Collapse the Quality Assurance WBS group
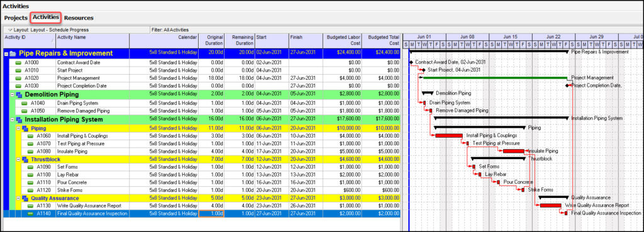Image resolution: width=644 pixels, height=232 pixels. (18, 198)
